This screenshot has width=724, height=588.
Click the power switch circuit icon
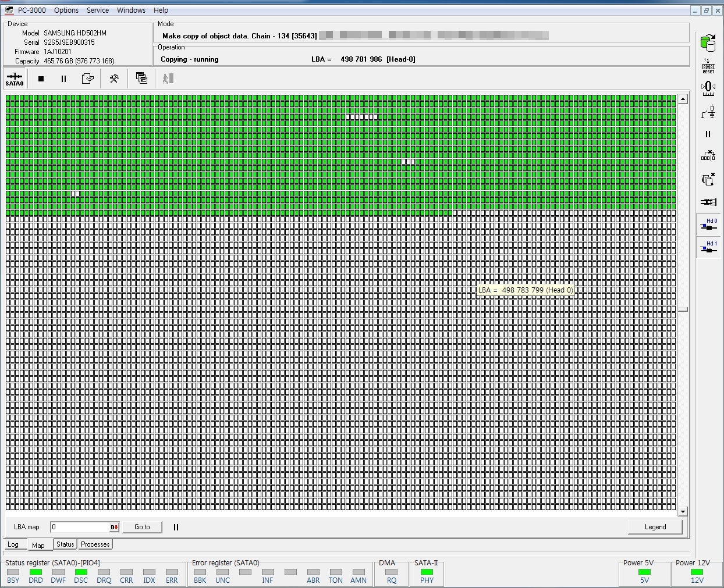708,111
